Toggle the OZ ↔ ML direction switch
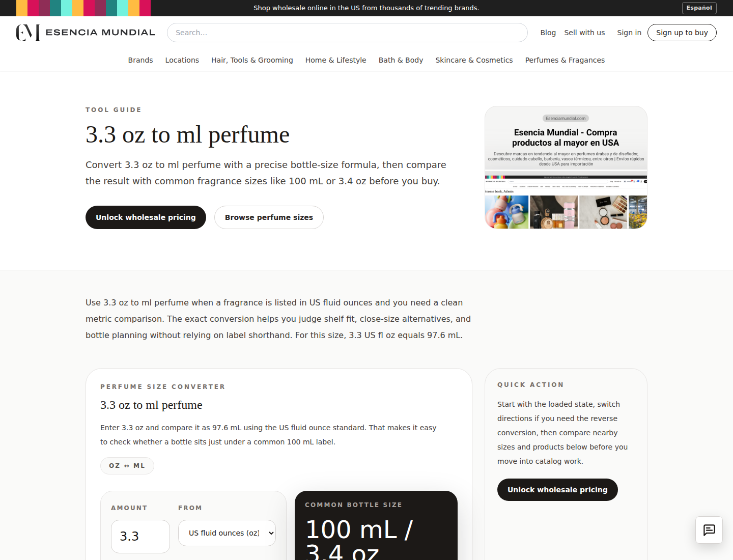The height and width of the screenshot is (560, 733). [127, 466]
